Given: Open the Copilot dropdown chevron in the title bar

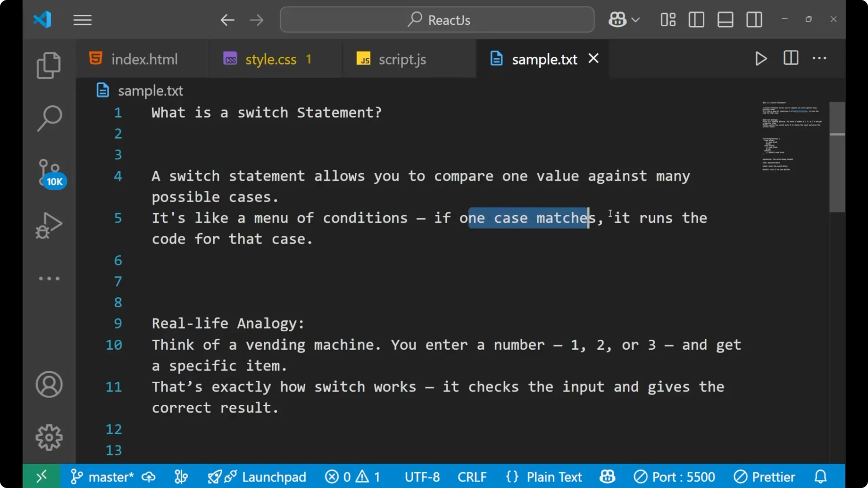Looking at the screenshot, I should 637,19.
